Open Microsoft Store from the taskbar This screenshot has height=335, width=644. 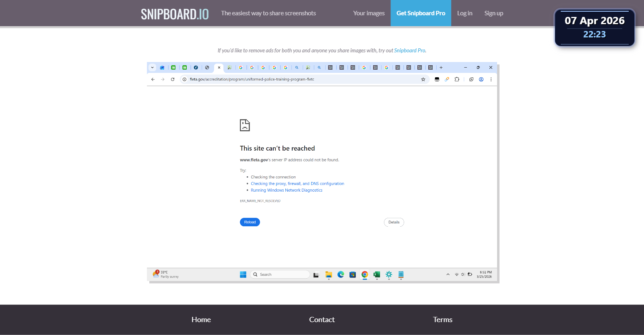point(353,275)
